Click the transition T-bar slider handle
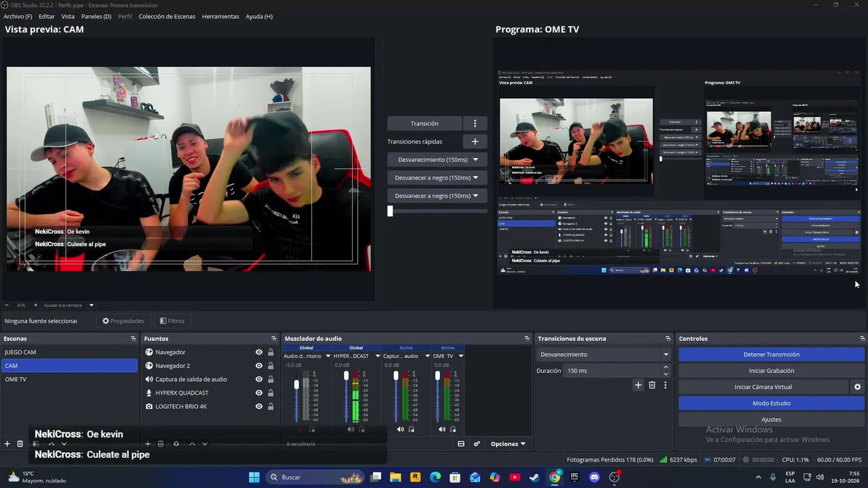The width and height of the screenshot is (868, 488). coord(390,211)
